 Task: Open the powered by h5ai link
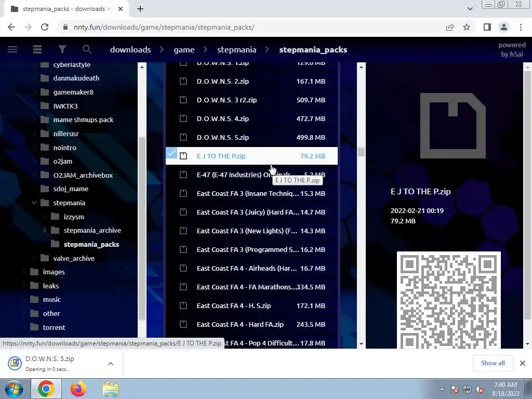[x=512, y=49]
